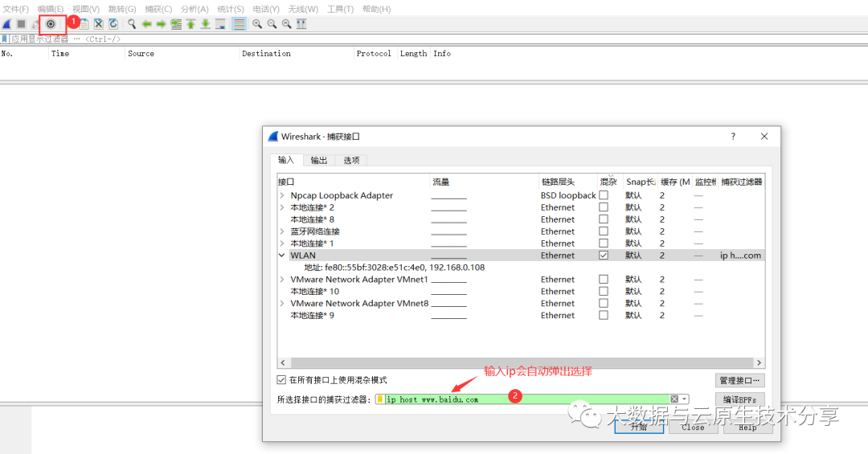Screen dimensions: 868x454
Task: Toggle 在所有接口上使用混杂模式 checkbox
Action: point(281,380)
